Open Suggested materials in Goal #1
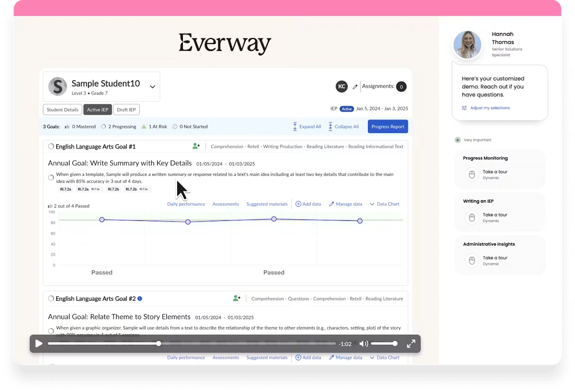 point(267,204)
